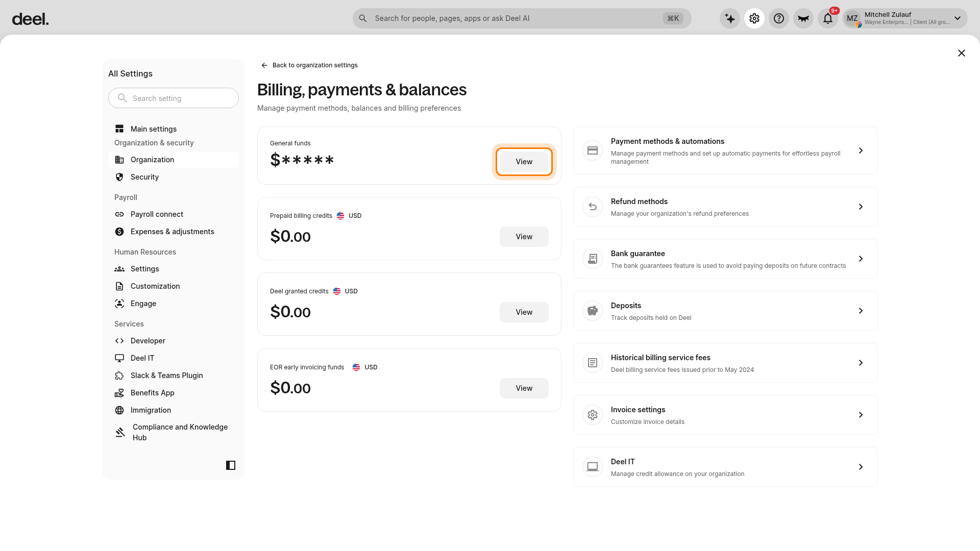Viewport: 980px width, 551px height.
Task: Open Human Resources Settings item
Action: (x=174, y=269)
